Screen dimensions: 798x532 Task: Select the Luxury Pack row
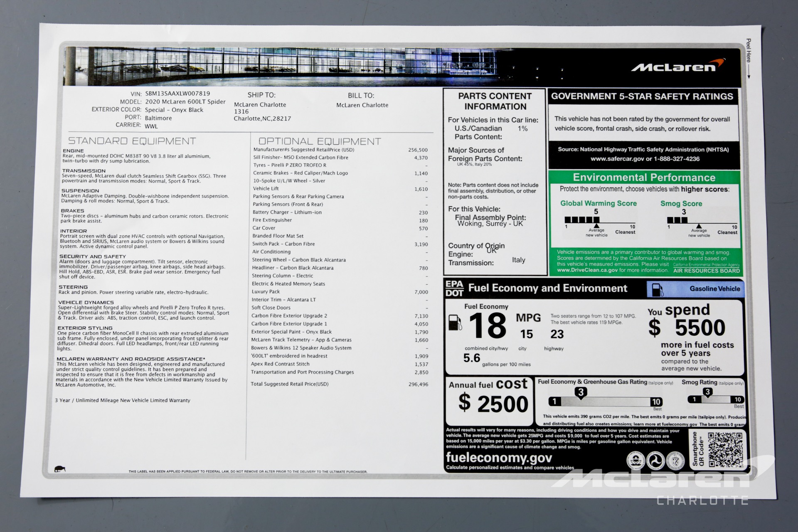(340, 292)
